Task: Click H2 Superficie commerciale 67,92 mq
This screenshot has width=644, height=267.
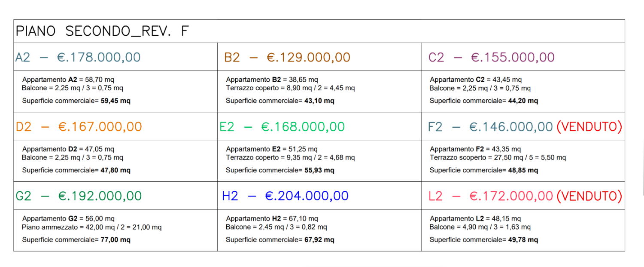Action: [x=280, y=240]
